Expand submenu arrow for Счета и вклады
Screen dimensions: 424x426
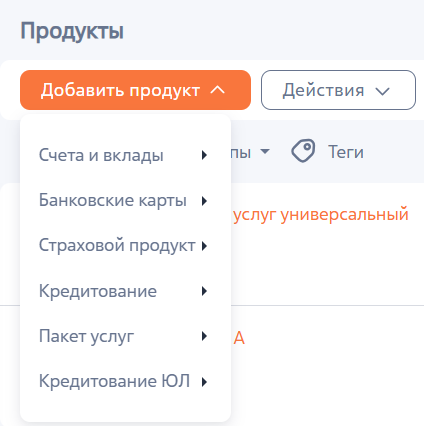(x=204, y=155)
